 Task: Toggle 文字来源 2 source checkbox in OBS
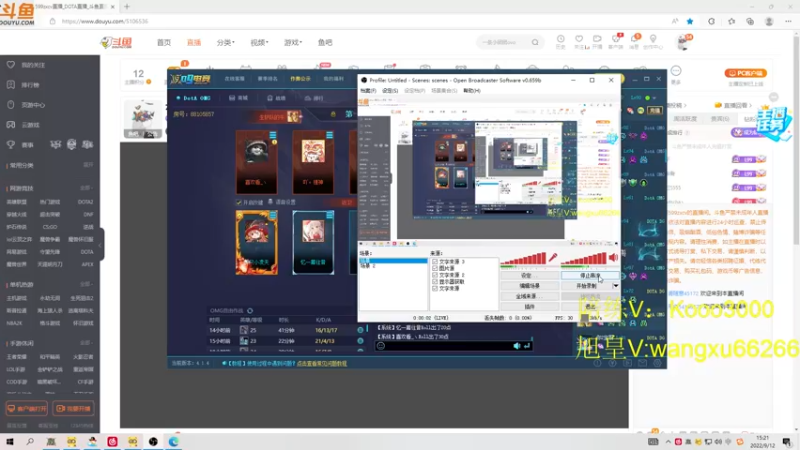(435, 275)
